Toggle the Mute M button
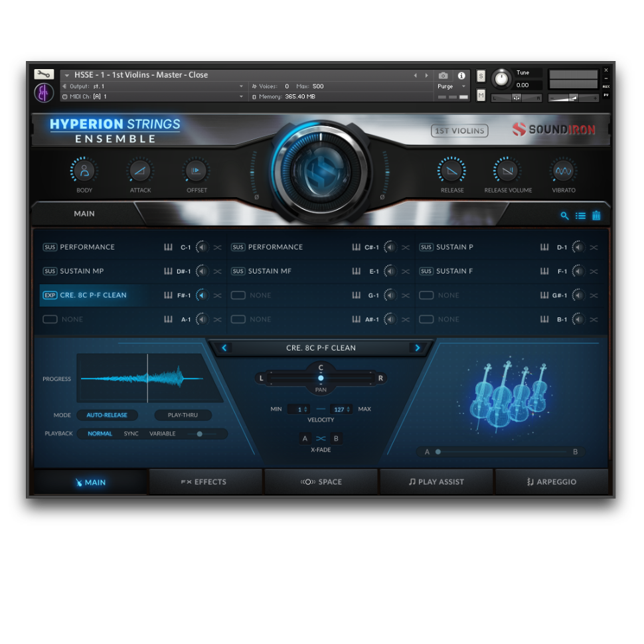The width and height of the screenshot is (644, 644). coord(481,96)
